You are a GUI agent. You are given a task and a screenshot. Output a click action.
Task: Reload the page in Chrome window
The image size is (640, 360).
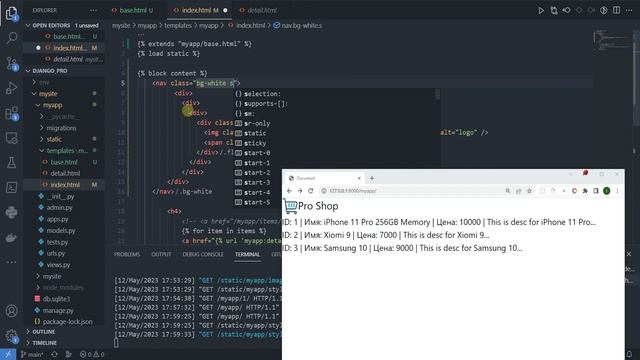point(311,191)
